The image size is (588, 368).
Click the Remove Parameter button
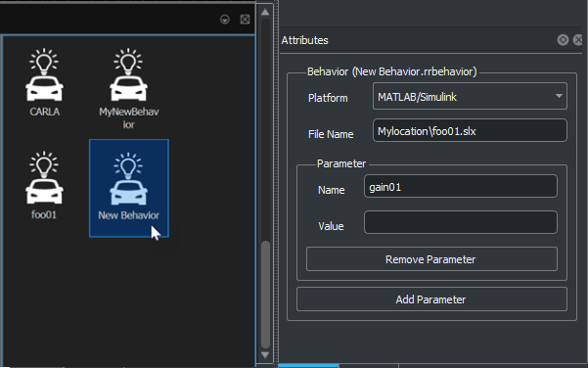pyautogui.click(x=431, y=259)
